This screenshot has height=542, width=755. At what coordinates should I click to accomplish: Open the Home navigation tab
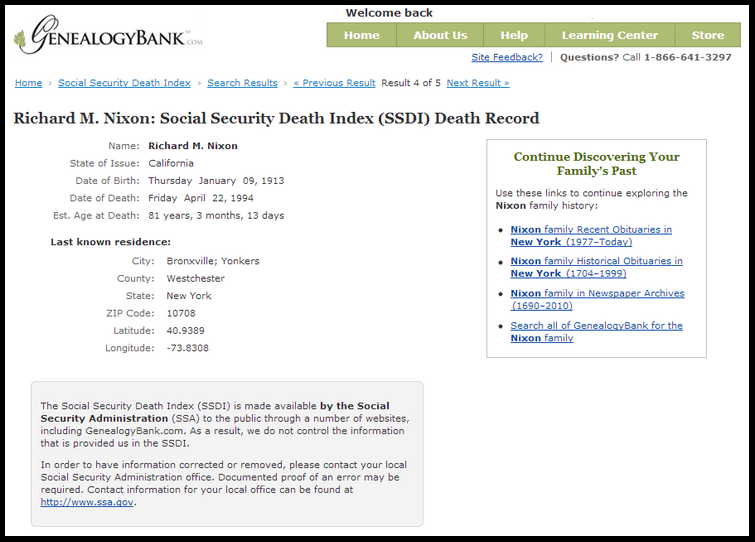tap(362, 35)
